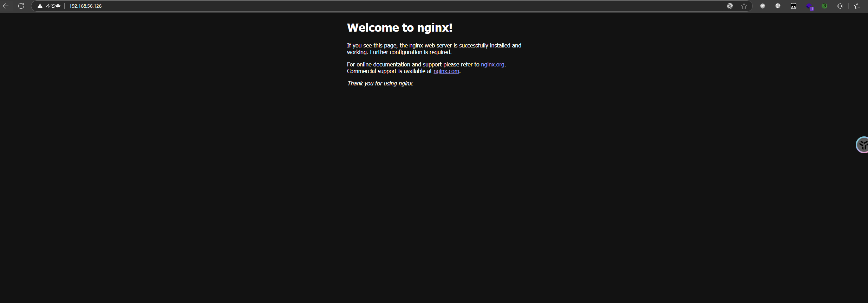Screen dimensions: 868x303
Task: Open the black two-eyed box extension
Action: (x=794, y=6)
